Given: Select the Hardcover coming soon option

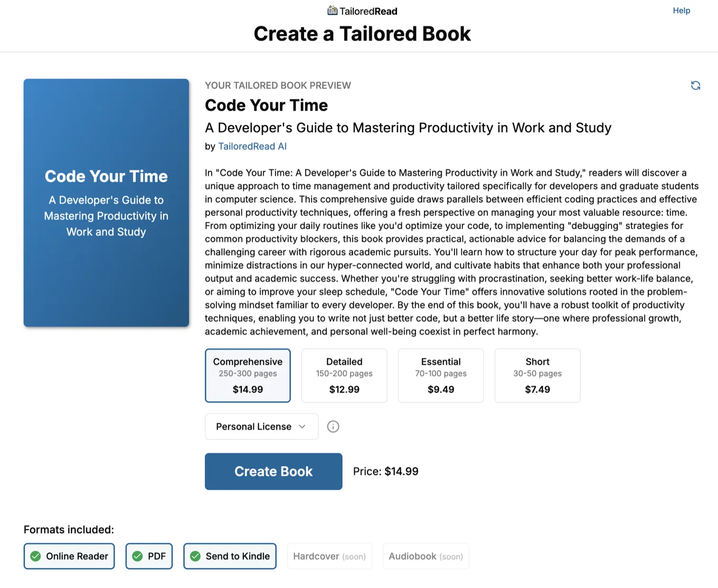Looking at the screenshot, I should pyautogui.click(x=329, y=556).
